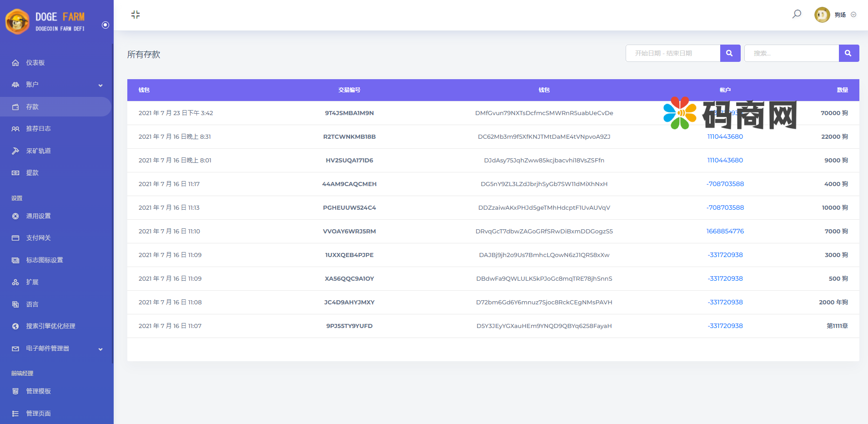Click the blue keyword search button
Image resolution: width=868 pixels, height=424 pixels.
pyautogui.click(x=848, y=53)
